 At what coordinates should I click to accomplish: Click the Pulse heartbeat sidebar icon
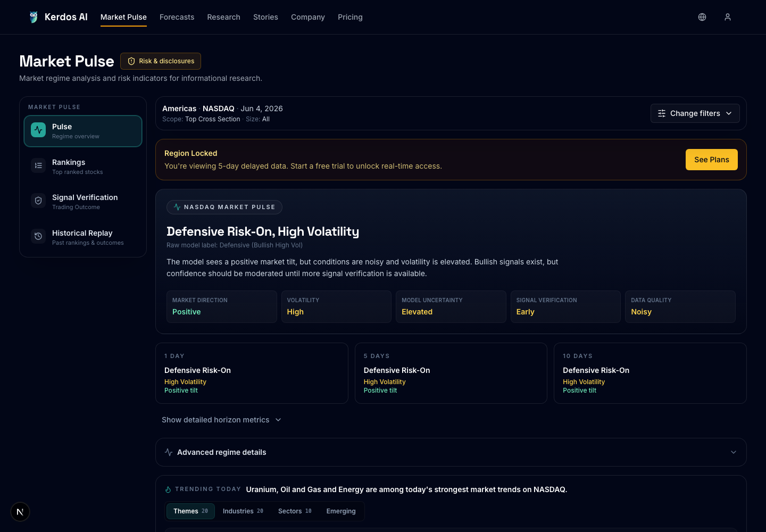[38, 130]
